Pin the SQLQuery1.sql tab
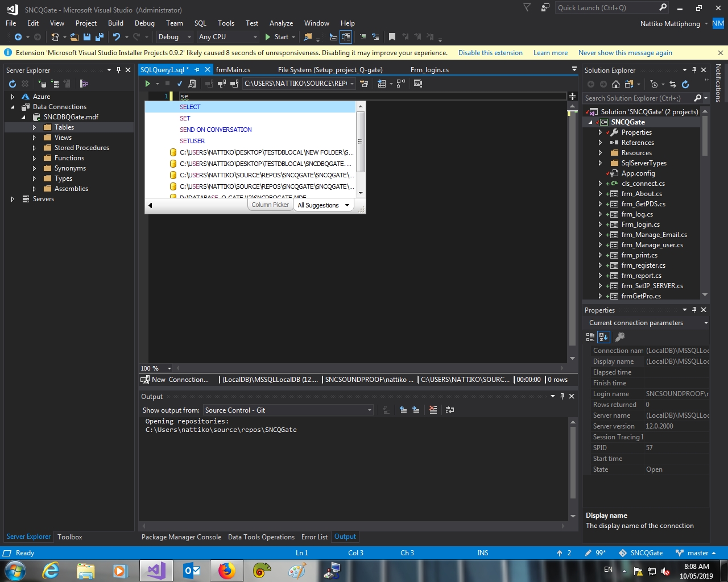This screenshot has height=582, width=728. 197,69
